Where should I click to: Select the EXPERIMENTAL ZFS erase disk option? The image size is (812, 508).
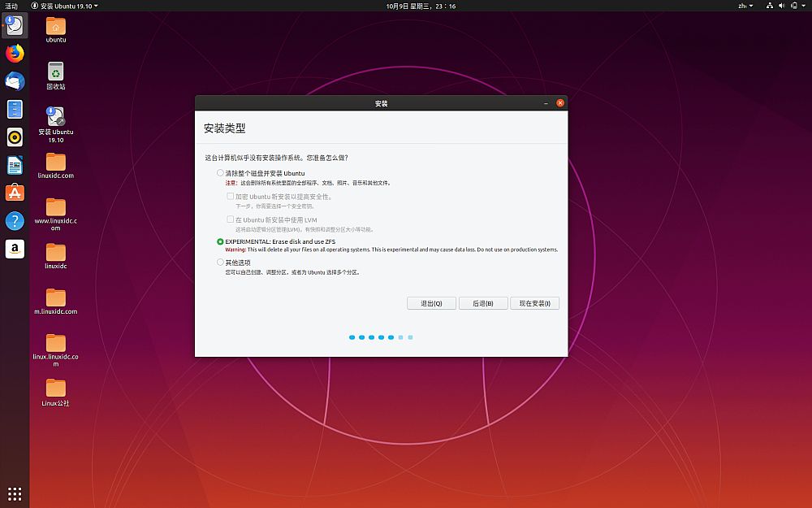(x=220, y=241)
